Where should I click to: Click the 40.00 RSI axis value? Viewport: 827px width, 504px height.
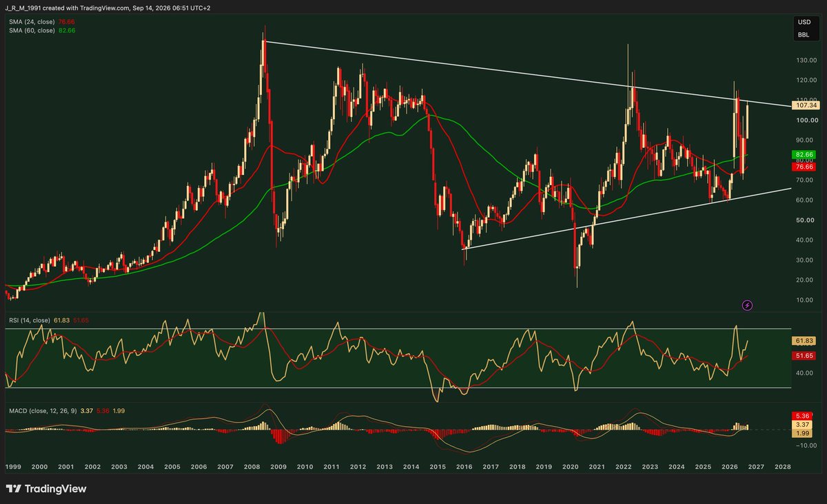pos(806,372)
